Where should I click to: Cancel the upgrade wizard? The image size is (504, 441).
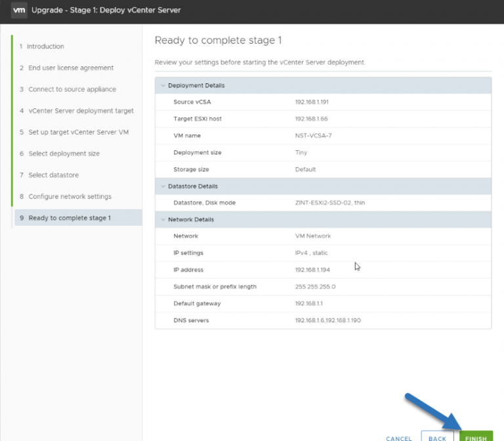coord(398,438)
